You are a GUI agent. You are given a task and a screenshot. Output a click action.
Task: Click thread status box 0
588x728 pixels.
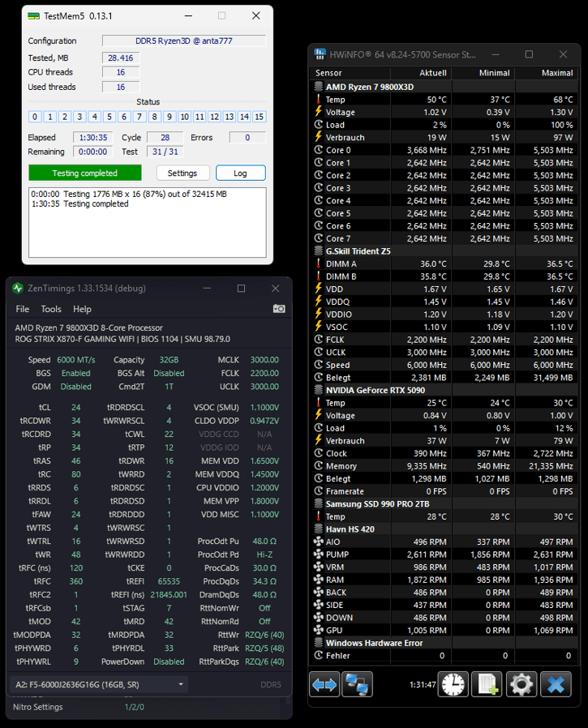coord(35,117)
